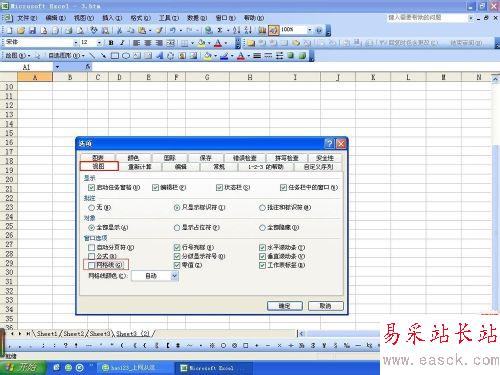Select the Line drawing tool

click(92, 56)
